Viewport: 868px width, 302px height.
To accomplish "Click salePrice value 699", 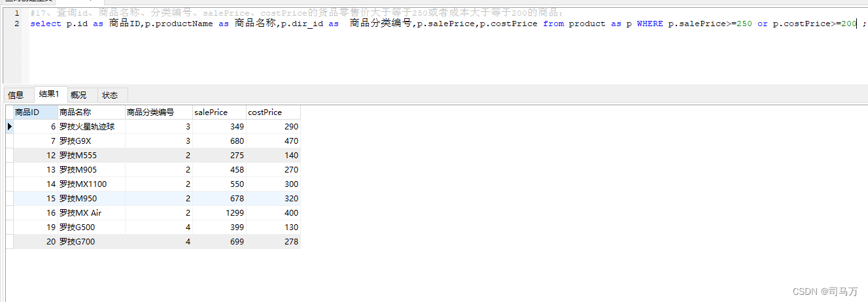I will [220, 242].
